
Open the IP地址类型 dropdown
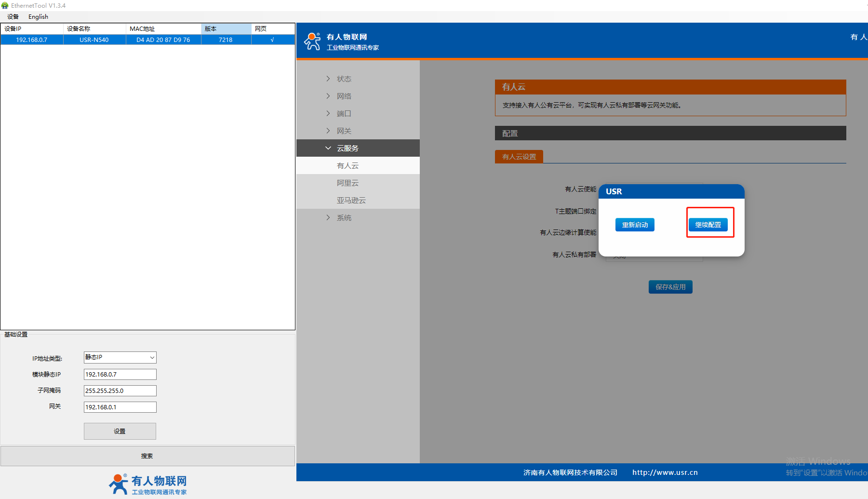(x=120, y=357)
